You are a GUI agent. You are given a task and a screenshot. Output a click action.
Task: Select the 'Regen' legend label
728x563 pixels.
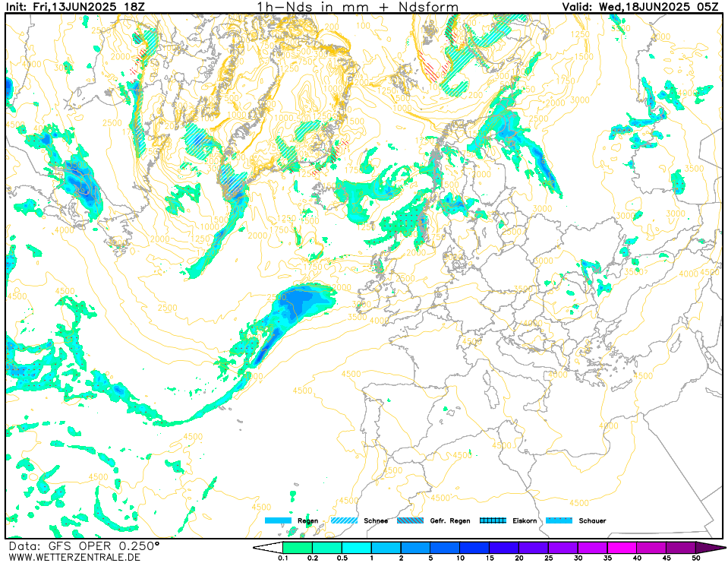(x=307, y=520)
